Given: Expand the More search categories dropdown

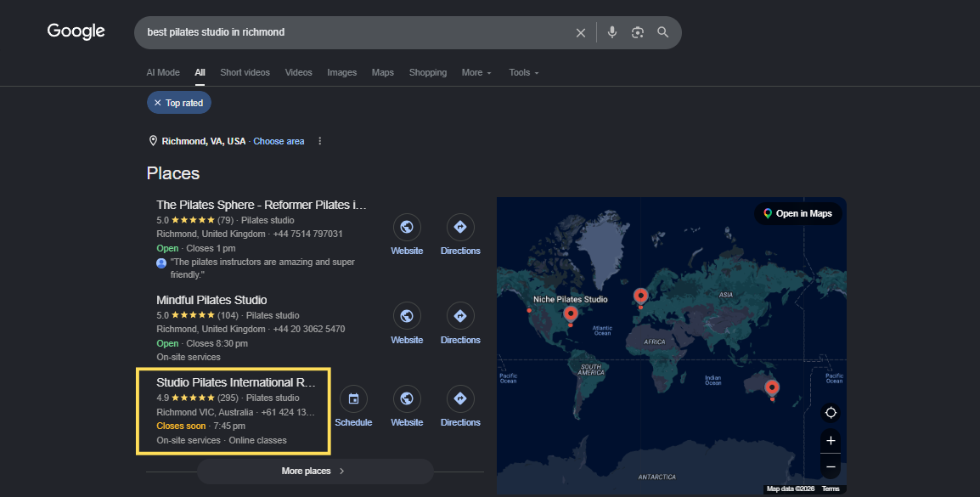Looking at the screenshot, I should (x=476, y=72).
